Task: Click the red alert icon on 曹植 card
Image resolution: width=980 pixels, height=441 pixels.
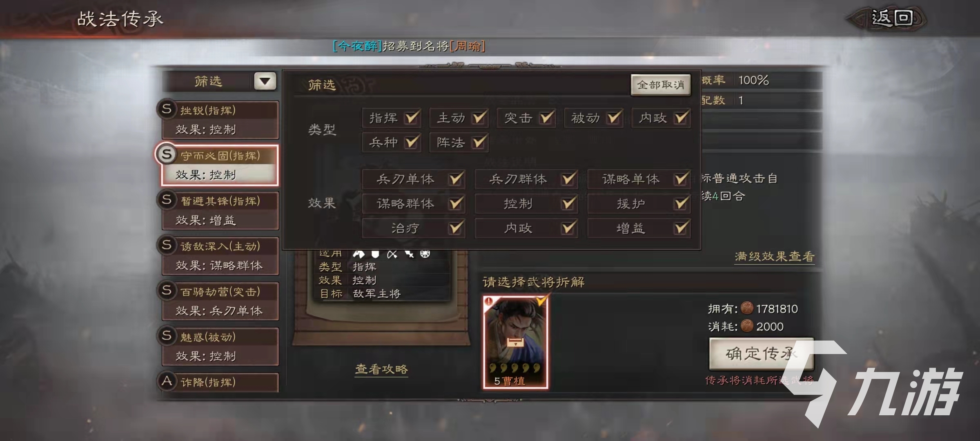Action: click(x=489, y=302)
